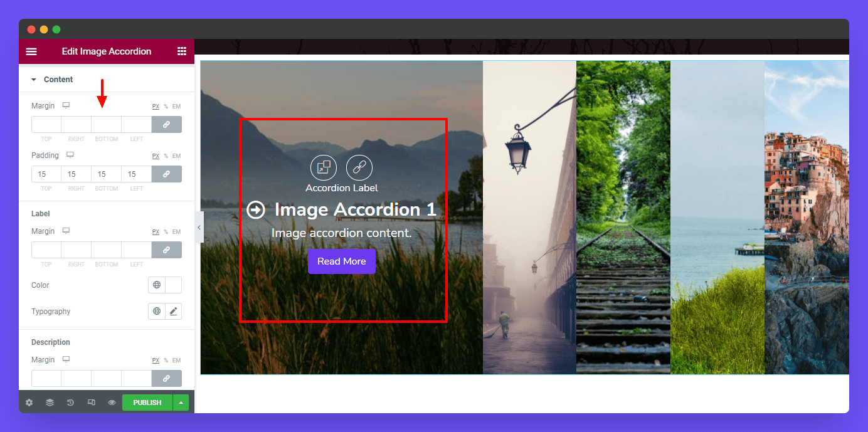Click the Content Margin LEFT input field
Image resolution: width=868 pixels, height=432 pixels.
(x=137, y=125)
